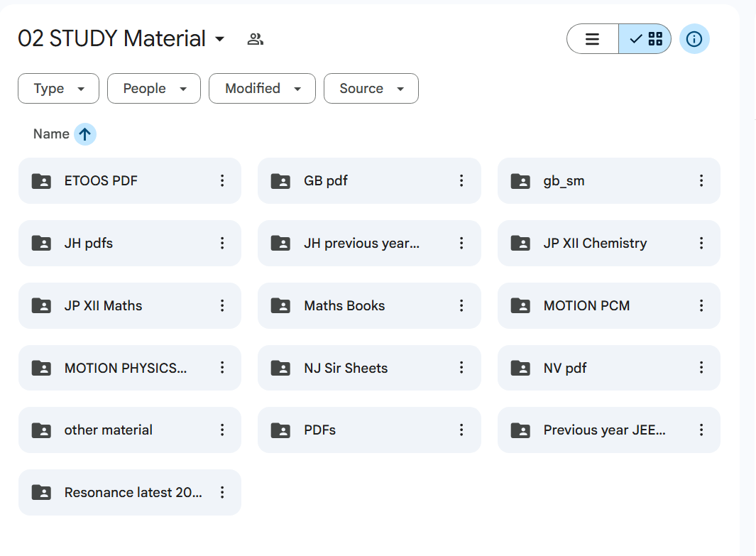Open more actions for ETOOS PDF folder

(x=222, y=181)
